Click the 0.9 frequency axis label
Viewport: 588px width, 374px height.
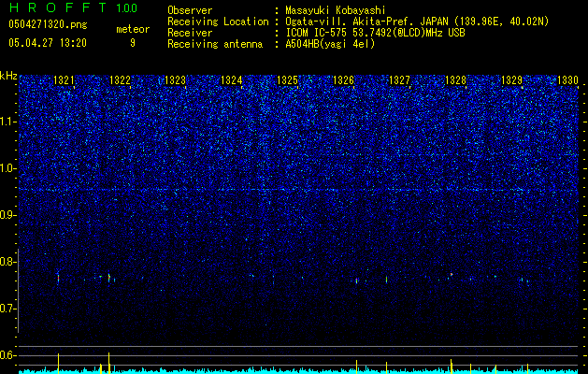click(8, 215)
